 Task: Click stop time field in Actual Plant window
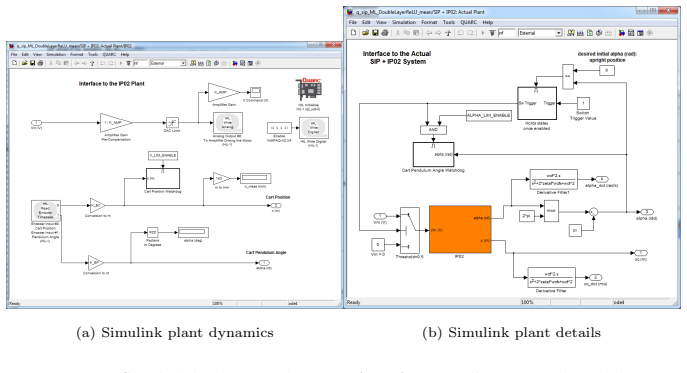tap(506, 33)
